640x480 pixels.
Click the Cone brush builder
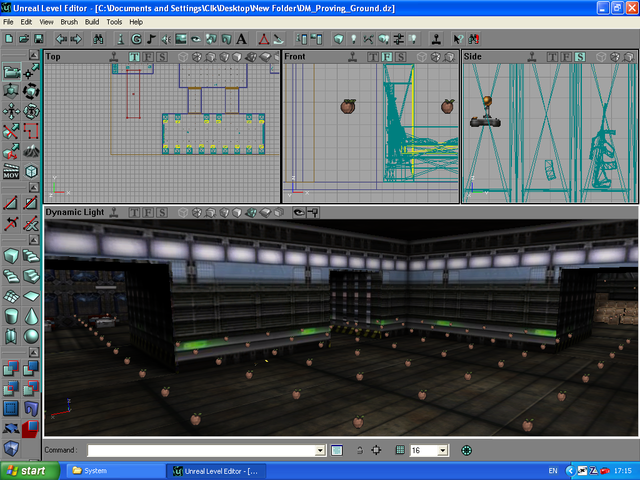pyautogui.click(x=32, y=315)
